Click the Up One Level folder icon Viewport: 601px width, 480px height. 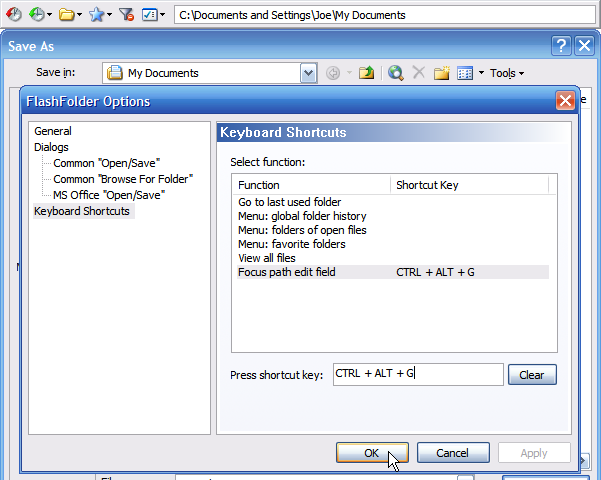pyautogui.click(x=367, y=73)
